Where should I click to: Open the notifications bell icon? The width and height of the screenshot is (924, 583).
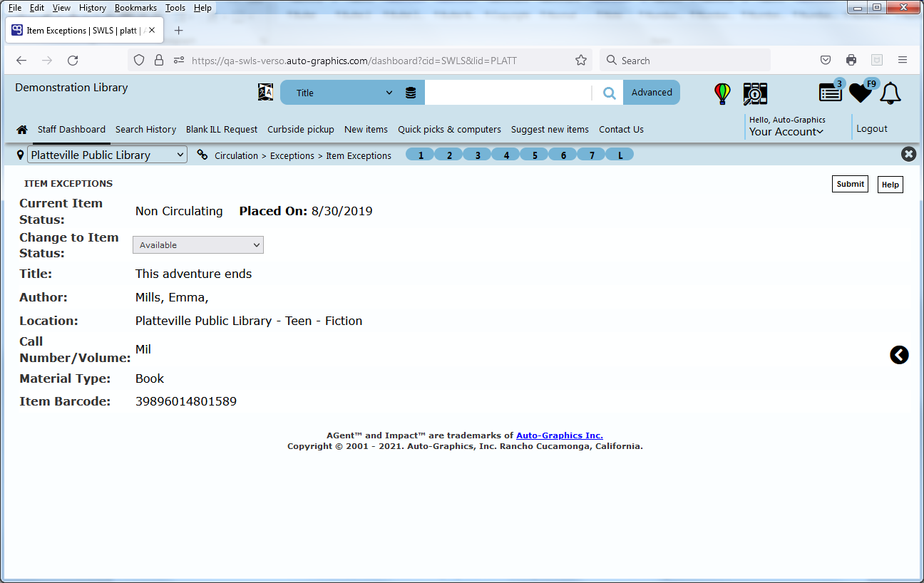890,93
